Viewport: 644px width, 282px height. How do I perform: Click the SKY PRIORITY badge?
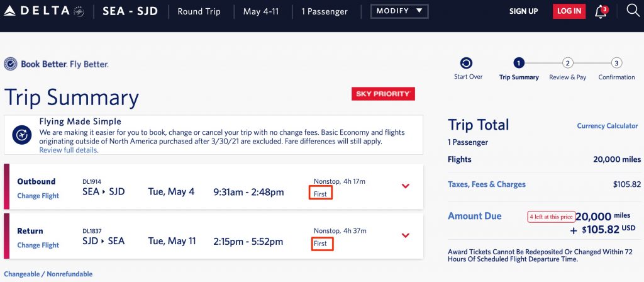(383, 94)
